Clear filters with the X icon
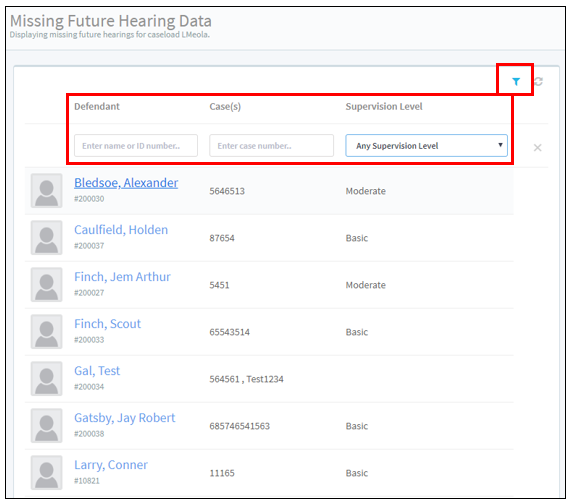The image size is (571, 504). coord(537,147)
